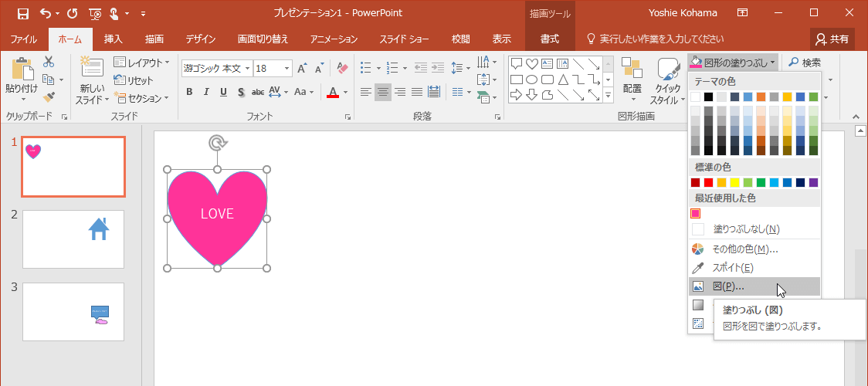Screen dimensions: 868x386
Task: Pick the red swatch in 標準の色
Action: 709,182
